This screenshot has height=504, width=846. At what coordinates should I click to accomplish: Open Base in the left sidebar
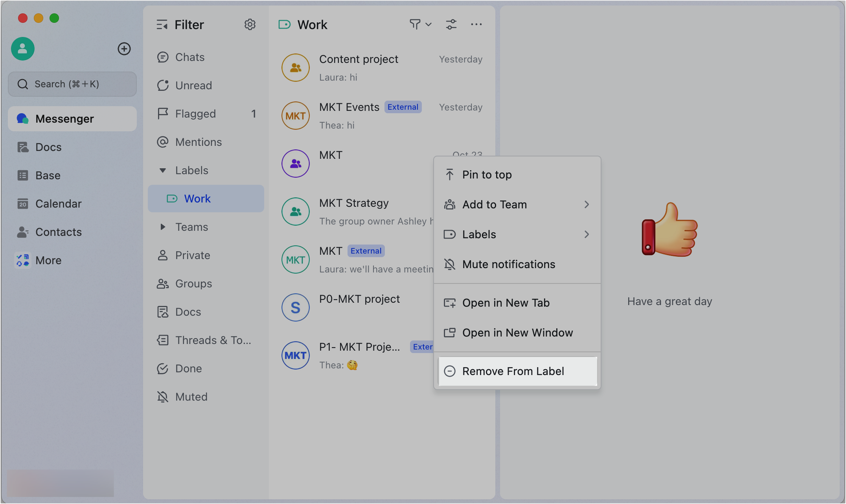tap(48, 175)
